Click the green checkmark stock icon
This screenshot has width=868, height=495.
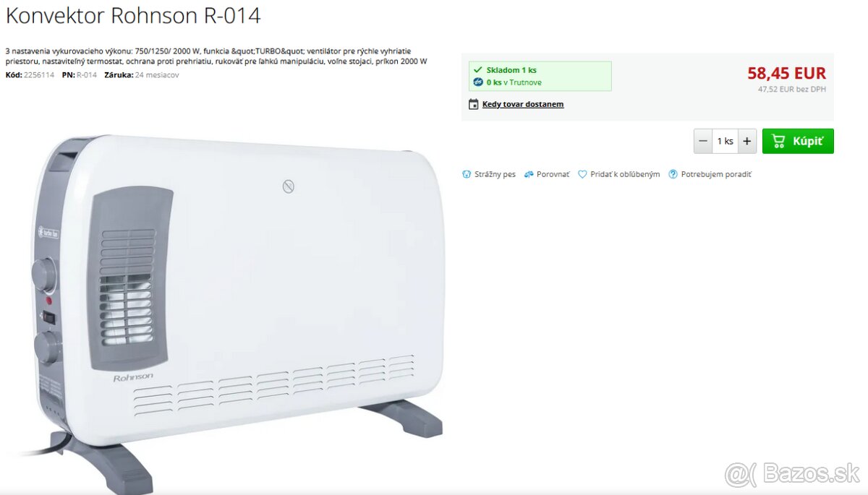477,70
